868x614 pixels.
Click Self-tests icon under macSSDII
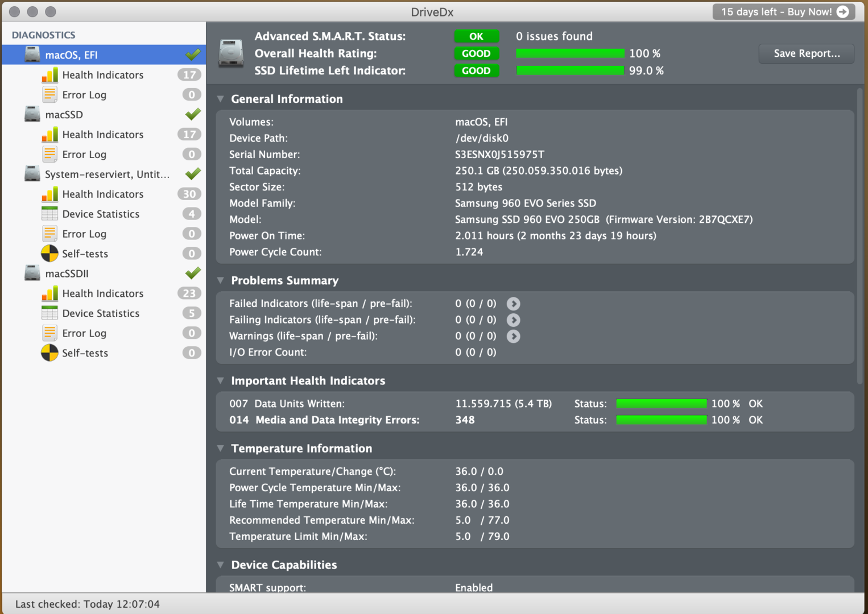click(49, 353)
